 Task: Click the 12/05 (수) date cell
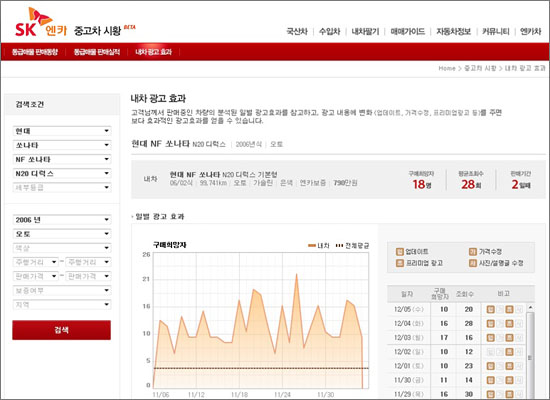pos(409,309)
